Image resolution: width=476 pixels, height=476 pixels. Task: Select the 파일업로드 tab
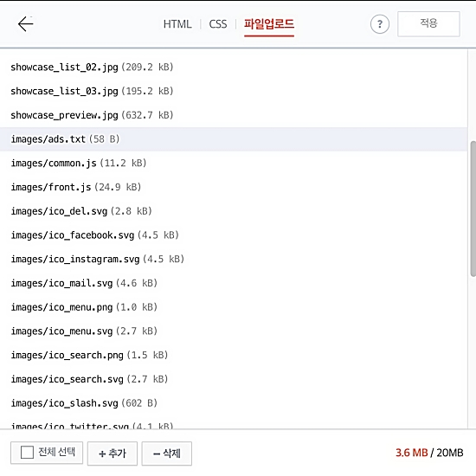coord(269,24)
